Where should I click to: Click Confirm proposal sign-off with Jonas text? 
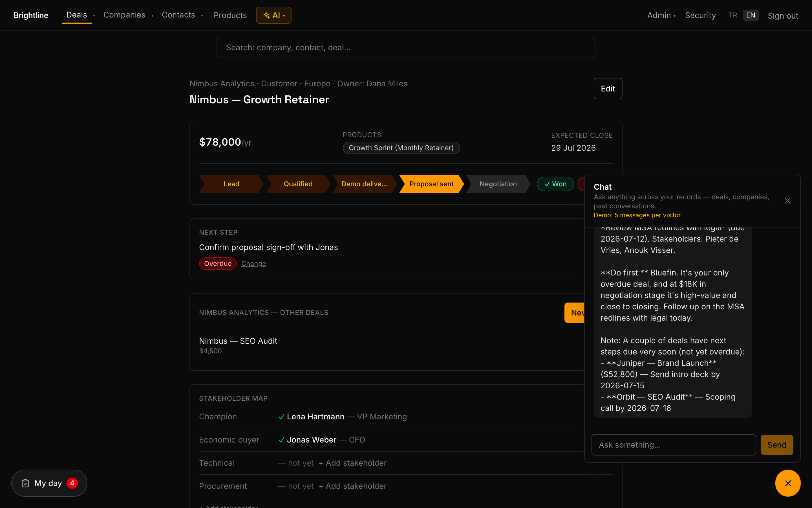point(268,247)
